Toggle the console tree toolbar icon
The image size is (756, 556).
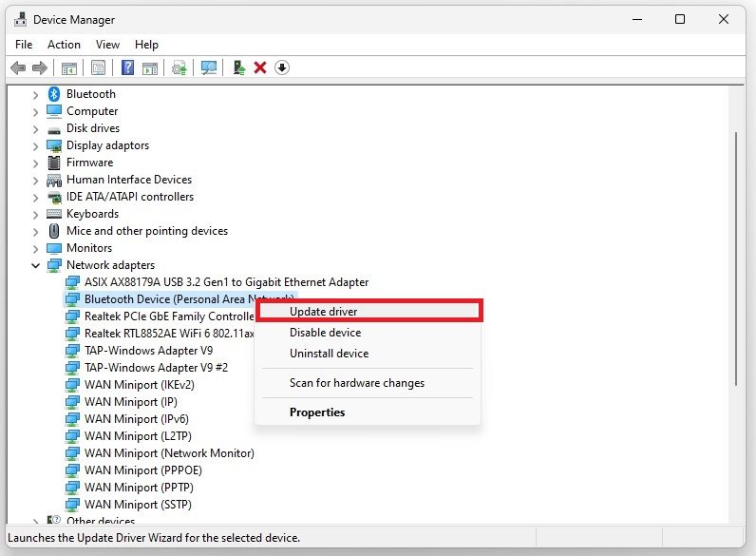coord(69,67)
